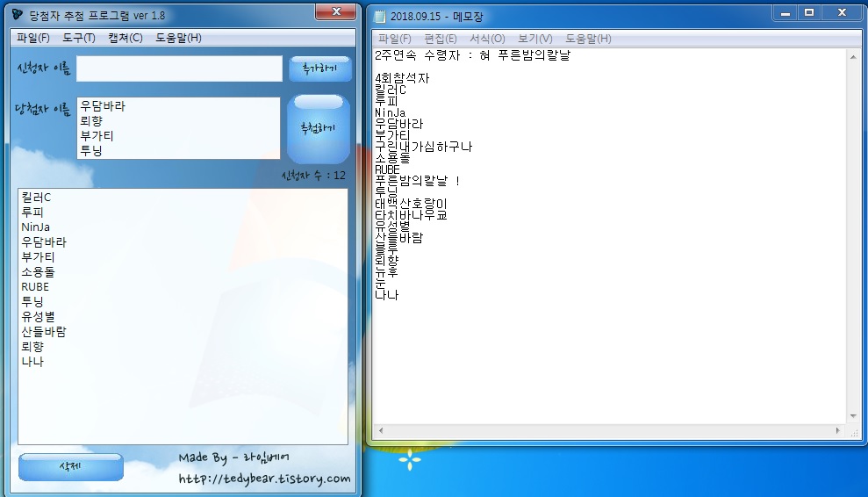Screen dimensions: 868x497
Task: Select NinJa in the applicant list
Action: 36,227
